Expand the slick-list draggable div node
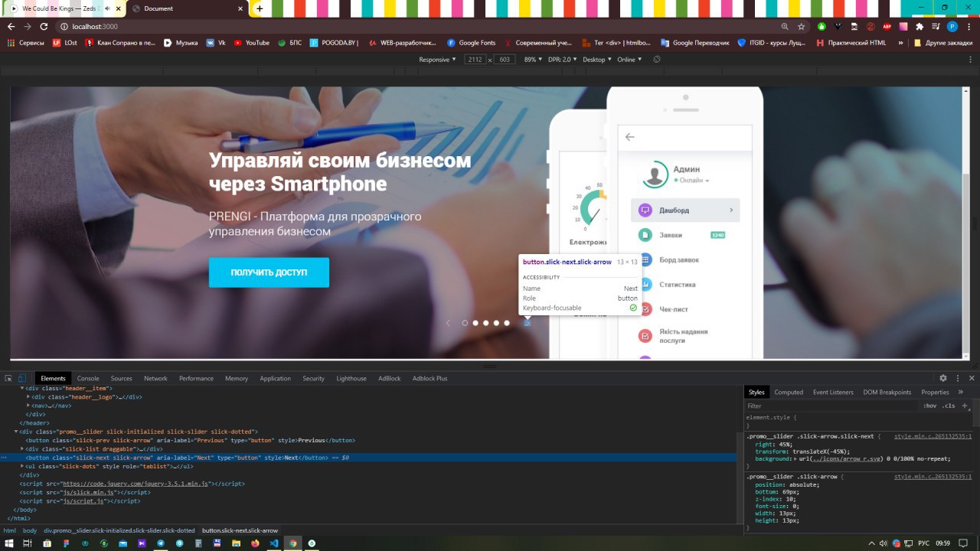The image size is (980, 551). (x=22, y=448)
